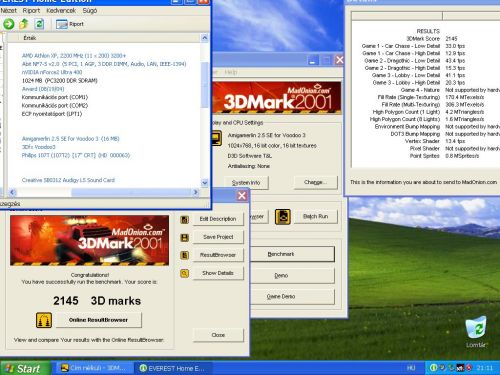
Task: Click the Game 1 Car Chase Low Detail row
Action: pos(413,46)
